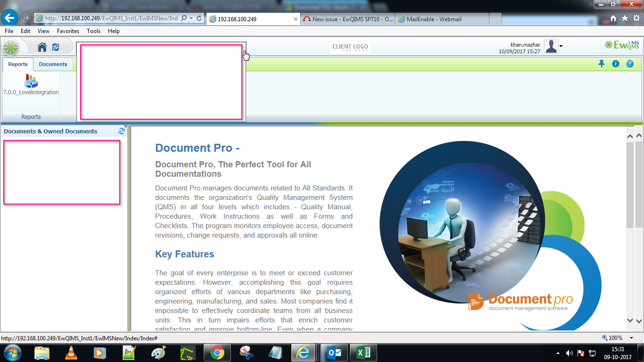Click the browser address URL field
This screenshot has height=362, width=644.
click(111, 18)
